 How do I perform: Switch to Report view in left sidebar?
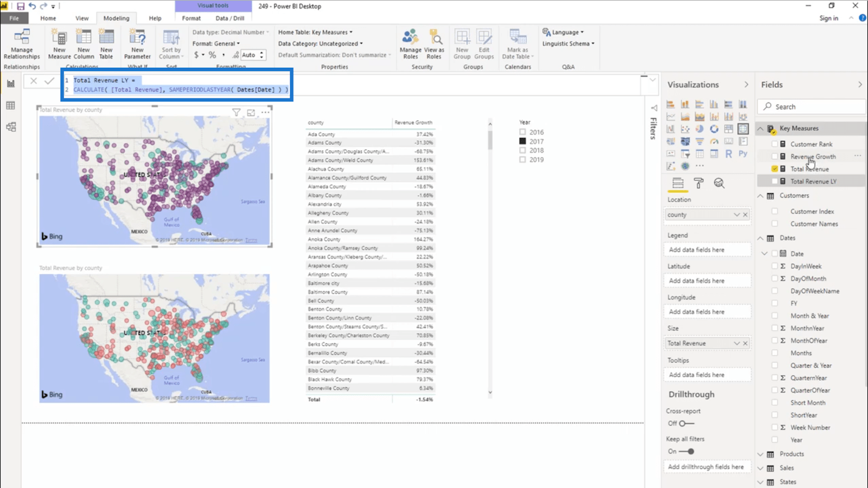(x=11, y=83)
